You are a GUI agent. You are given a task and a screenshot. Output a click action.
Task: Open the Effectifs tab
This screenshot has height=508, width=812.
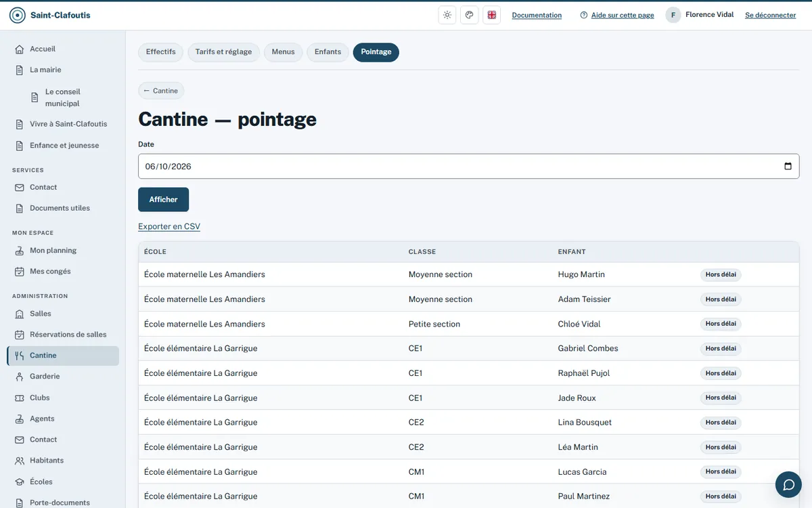[160, 52]
